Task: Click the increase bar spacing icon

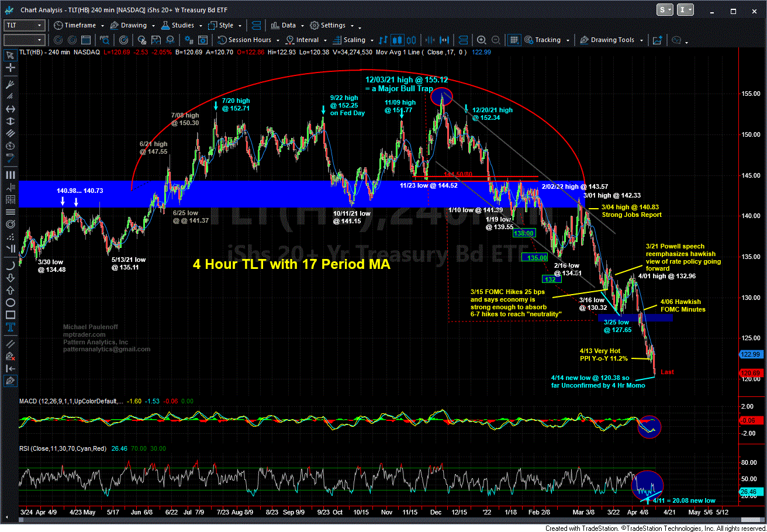Action: click(x=444, y=40)
